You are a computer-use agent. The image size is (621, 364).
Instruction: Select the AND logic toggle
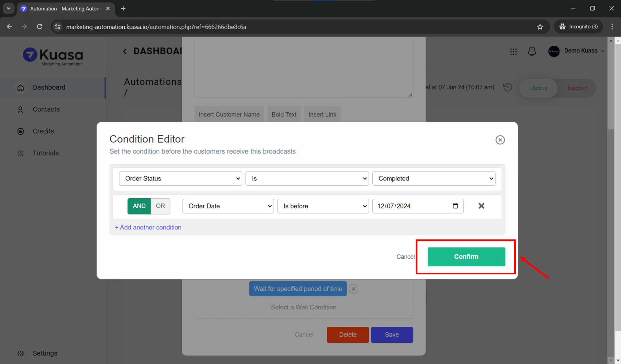click(139, 206)
